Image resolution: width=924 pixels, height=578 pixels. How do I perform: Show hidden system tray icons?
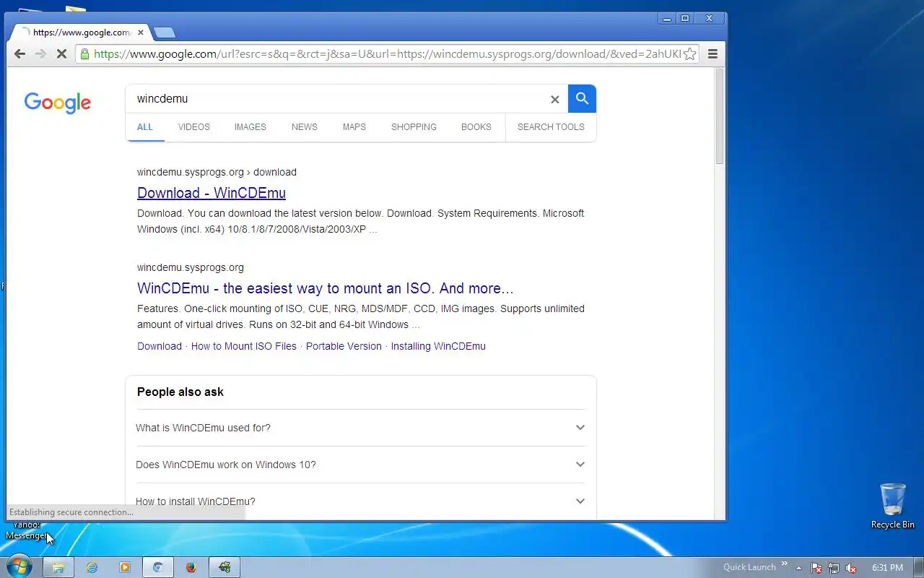(x=798, y=568)
